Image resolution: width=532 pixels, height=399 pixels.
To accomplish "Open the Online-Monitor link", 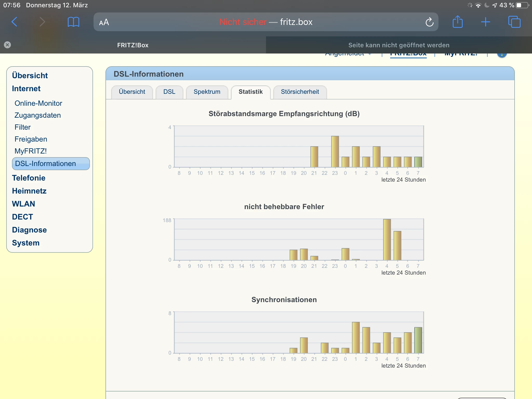I will pyautogui.click(x=38, y=103).
